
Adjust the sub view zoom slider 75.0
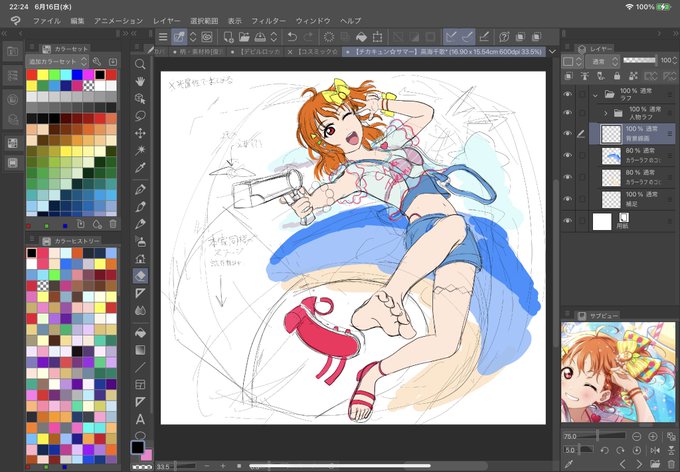pos(595,436)
